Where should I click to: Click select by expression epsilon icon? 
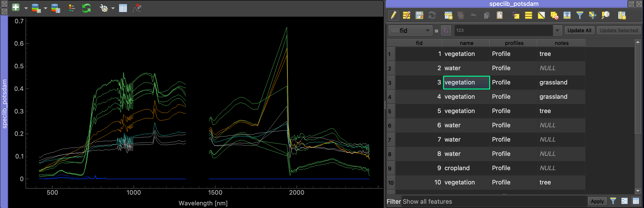(516, 15)
